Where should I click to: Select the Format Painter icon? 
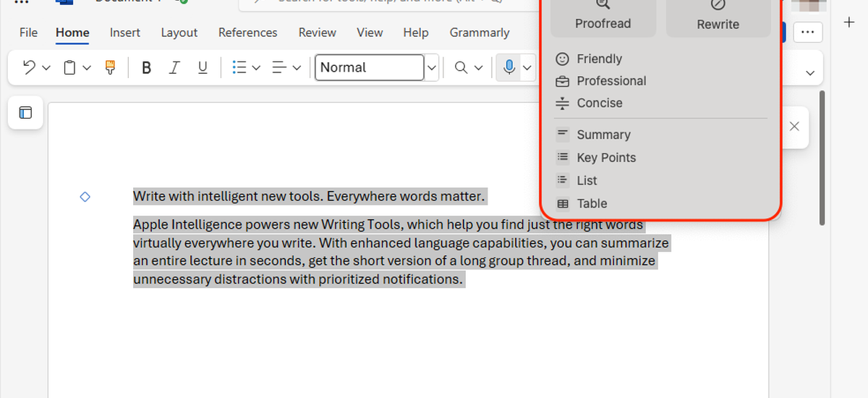click(x=110, y=67)
